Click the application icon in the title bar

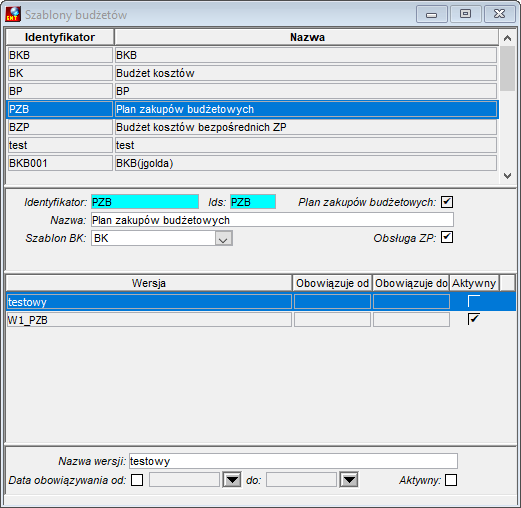point(13,14)
